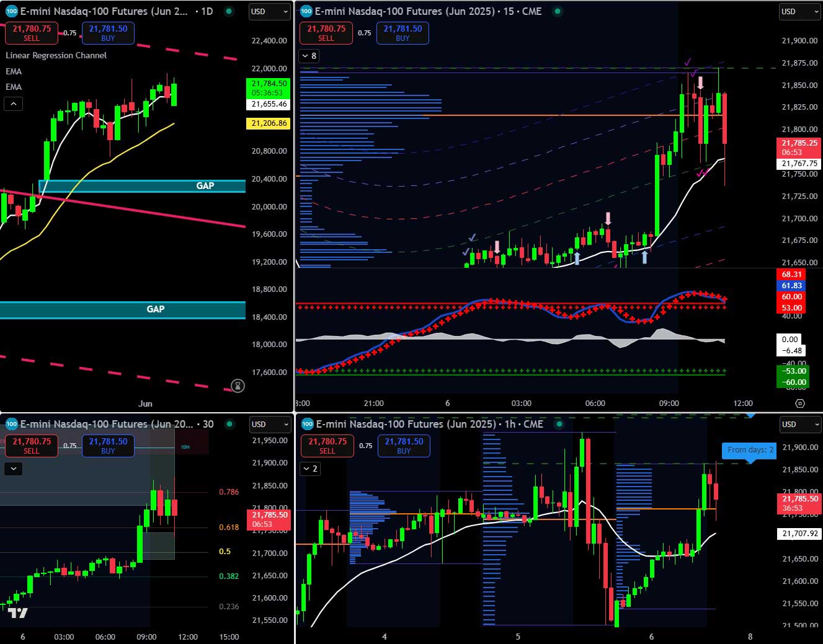Select the Linear Regression Channel indicator label
This screenshot has width=823, height=644.
click(x=56, y=55)
